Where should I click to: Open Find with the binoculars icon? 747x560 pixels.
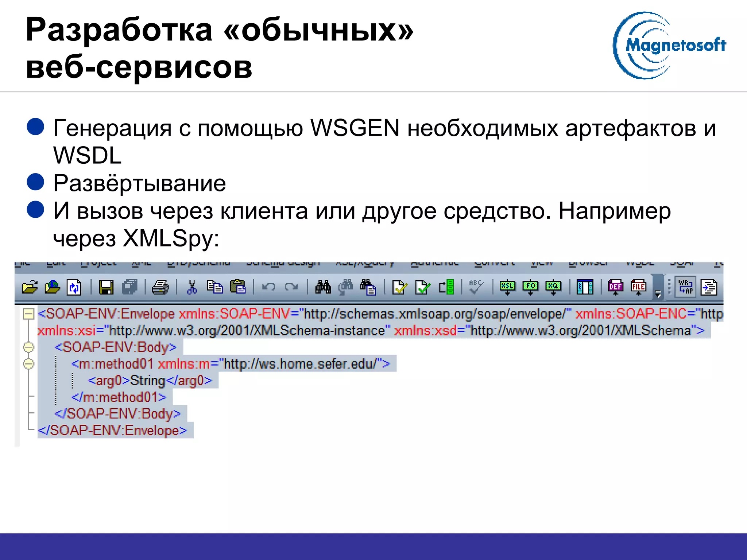323,287
